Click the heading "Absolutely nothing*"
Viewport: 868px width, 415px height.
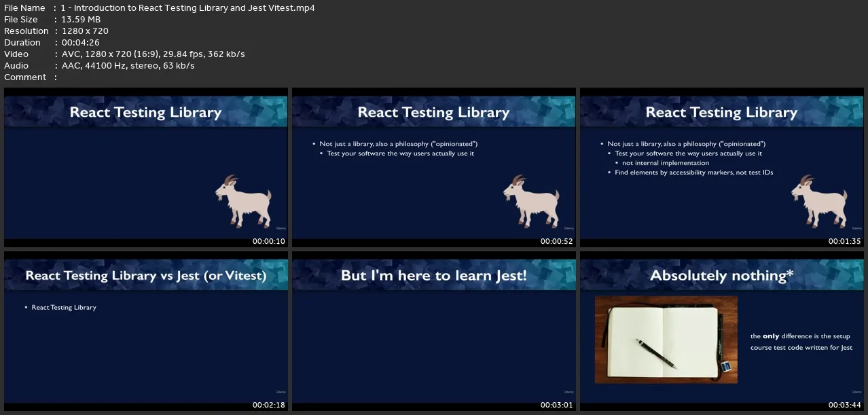pyautogui.click(x=722, y=275)
